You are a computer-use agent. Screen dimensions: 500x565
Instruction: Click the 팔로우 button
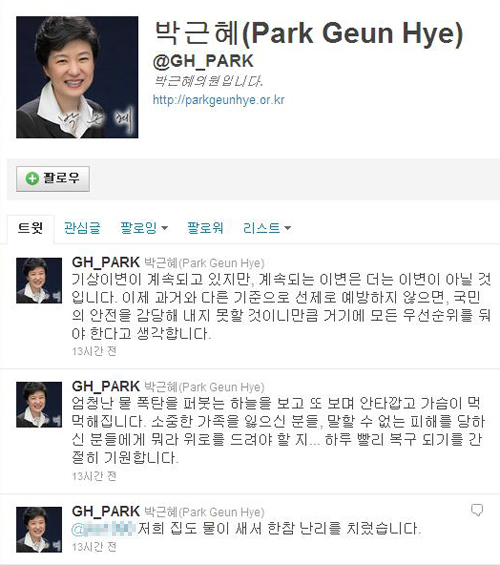coord(53,179)
